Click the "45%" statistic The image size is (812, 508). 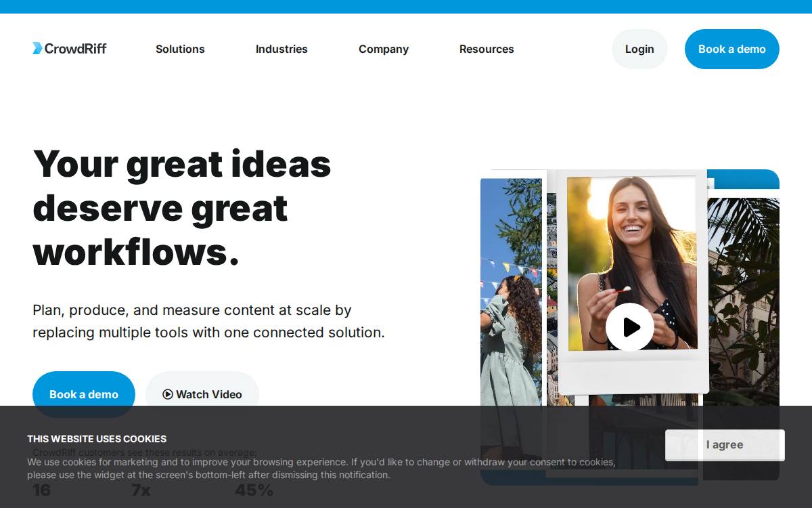254,490
